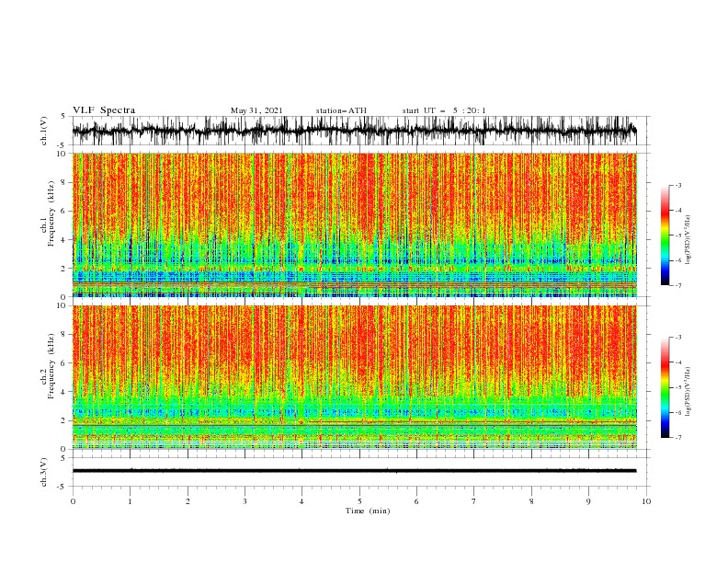Viewport: 728px width, 563px height.
Task: Select the ch.1 waveform trace plot
Action: coord(354,131)
